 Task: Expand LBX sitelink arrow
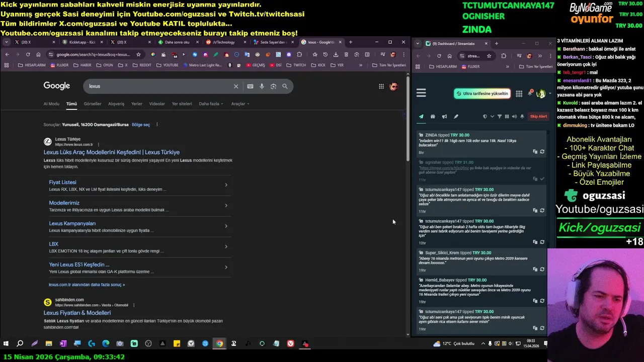[x=226, y=247]
